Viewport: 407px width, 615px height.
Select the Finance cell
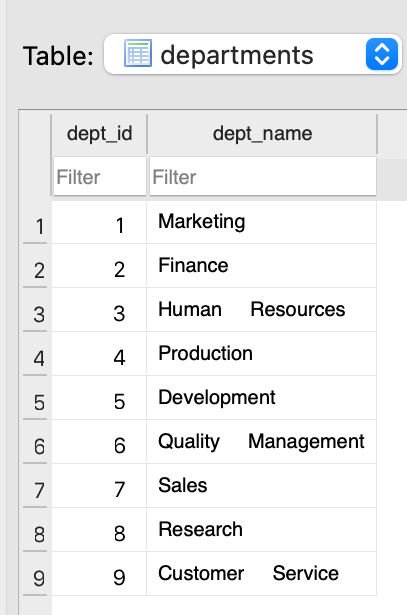click(x=262, y=266)
